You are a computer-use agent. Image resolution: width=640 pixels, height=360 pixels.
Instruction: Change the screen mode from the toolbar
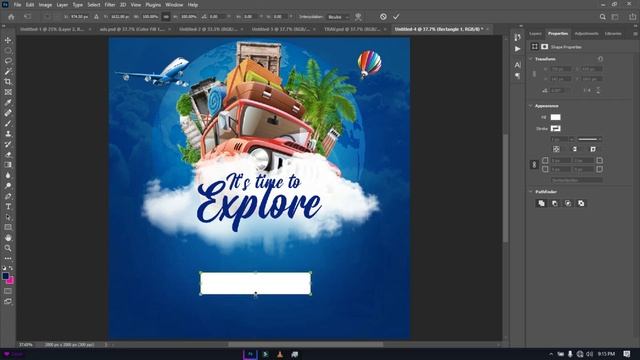[8, 302]
